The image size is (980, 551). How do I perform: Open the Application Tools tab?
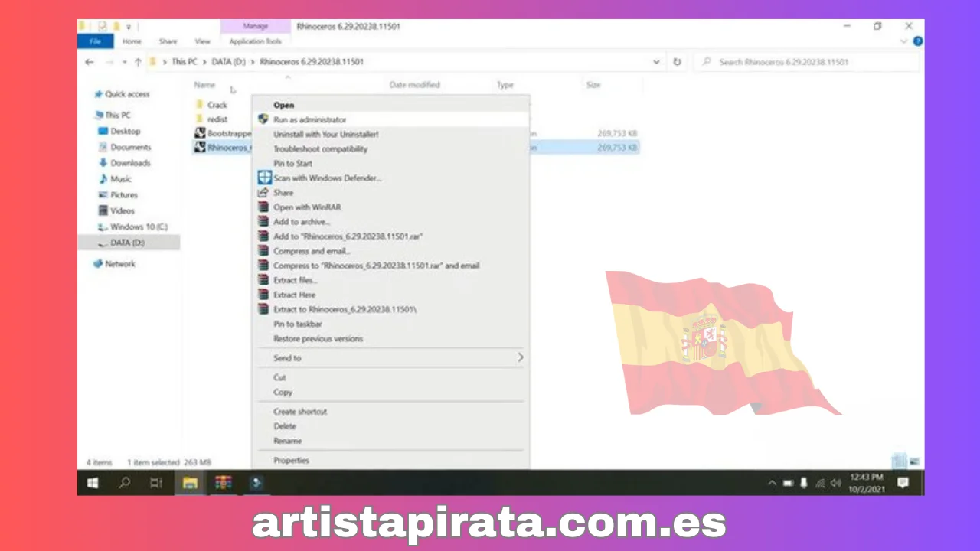(255, 41)
